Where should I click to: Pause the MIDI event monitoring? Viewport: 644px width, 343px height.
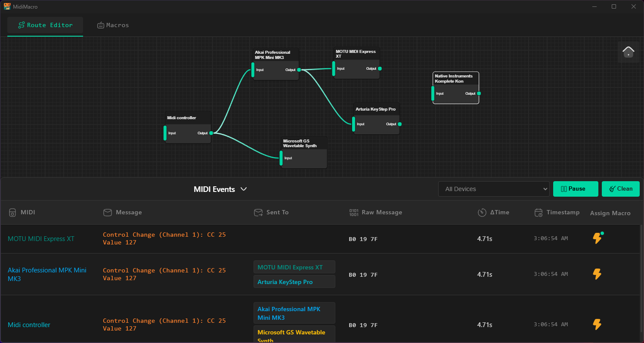(575, 189)
